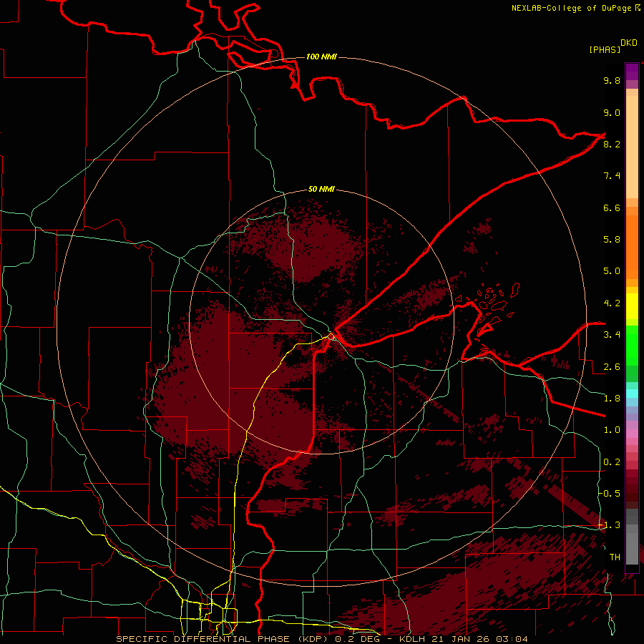Click the bright green segment of the color bar

pos(632,345)
